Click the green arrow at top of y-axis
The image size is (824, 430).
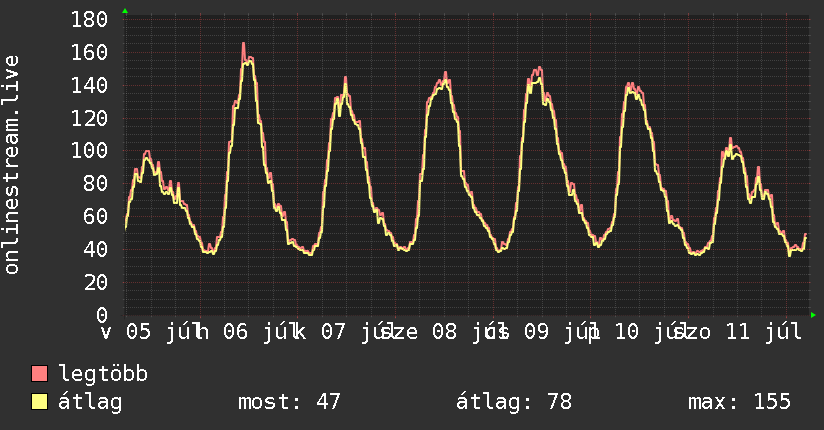click(x=125, y=11)
